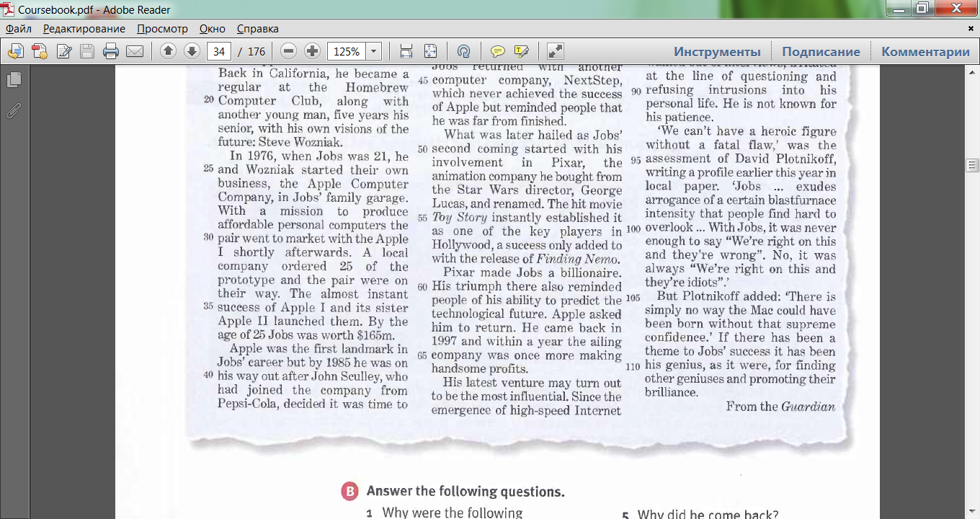Open the Инструменты panel
Screen dimensions: 980x519
click(x=717, y=51)
